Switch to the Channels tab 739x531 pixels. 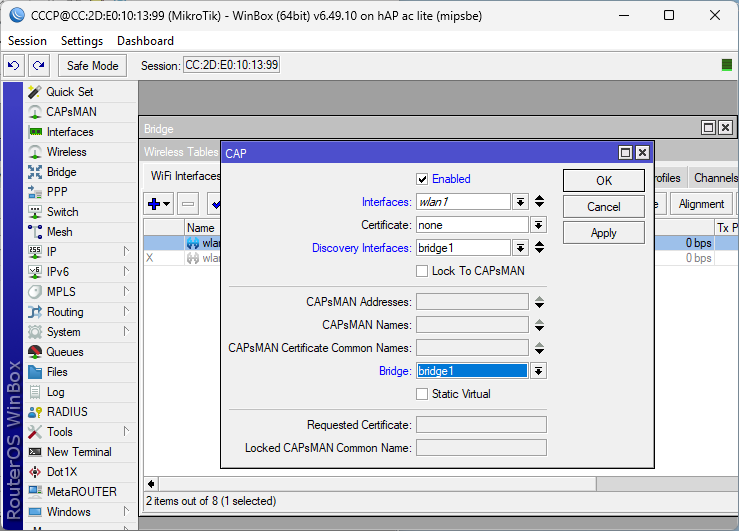click(715, 178)
